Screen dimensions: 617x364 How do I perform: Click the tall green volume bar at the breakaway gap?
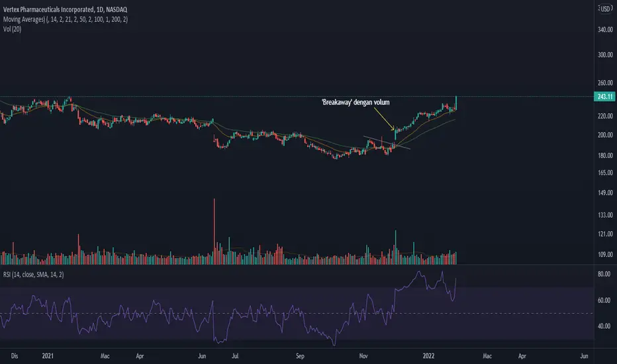pos(395,247)
